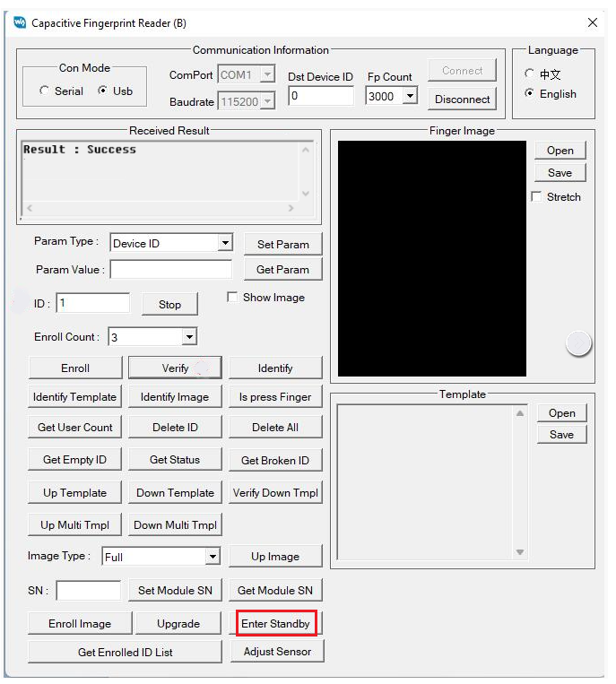
Task: Click the Get Param button
Action: click(283, 270)
